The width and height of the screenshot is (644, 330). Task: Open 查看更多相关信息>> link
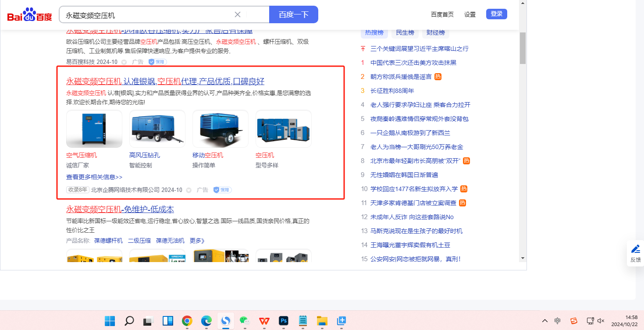point(94,177)
